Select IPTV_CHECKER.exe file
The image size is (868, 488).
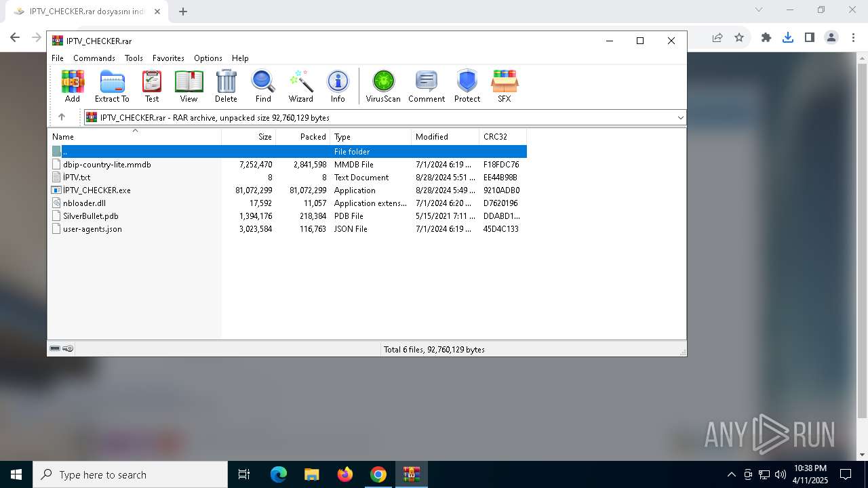point(288,190)
